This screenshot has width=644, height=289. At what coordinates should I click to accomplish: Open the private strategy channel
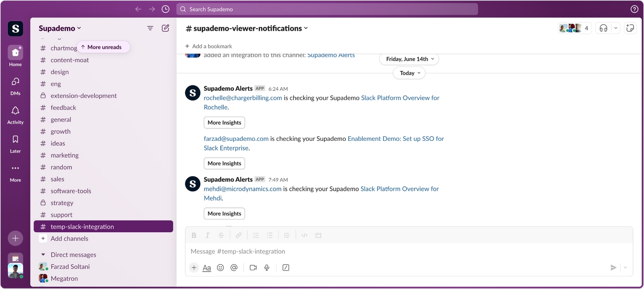pos(103,203)
